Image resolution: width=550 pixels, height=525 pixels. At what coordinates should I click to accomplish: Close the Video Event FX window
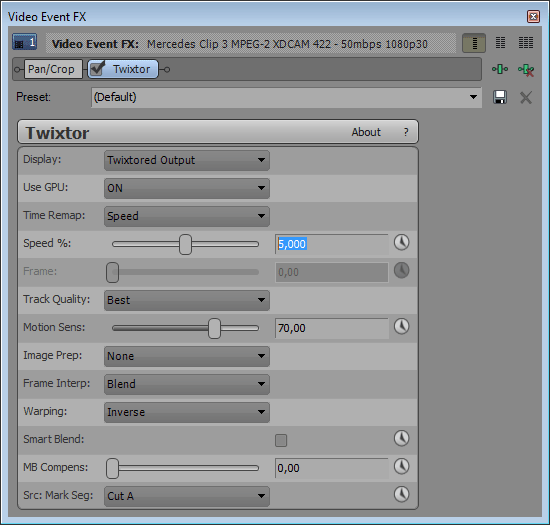click(533, 16)
